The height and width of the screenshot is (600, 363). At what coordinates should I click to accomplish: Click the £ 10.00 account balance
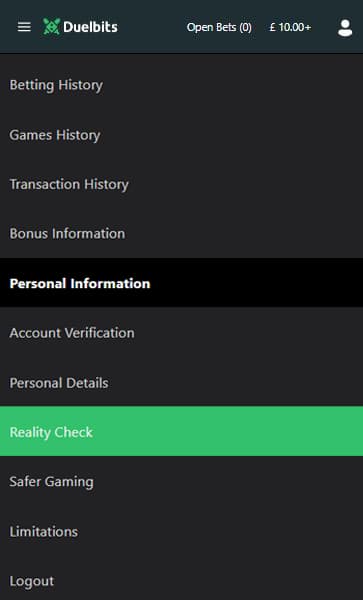pos(287,27)
